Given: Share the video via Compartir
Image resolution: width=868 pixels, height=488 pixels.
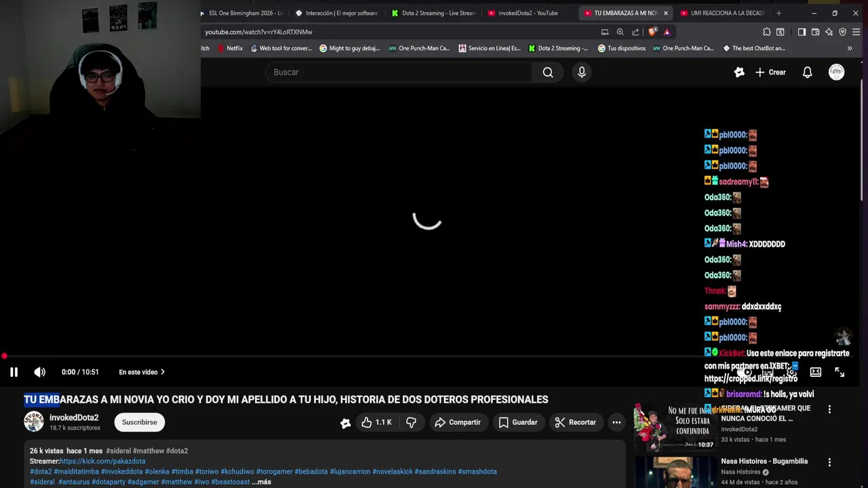Looking at the screenshot, I should (458, 422).
